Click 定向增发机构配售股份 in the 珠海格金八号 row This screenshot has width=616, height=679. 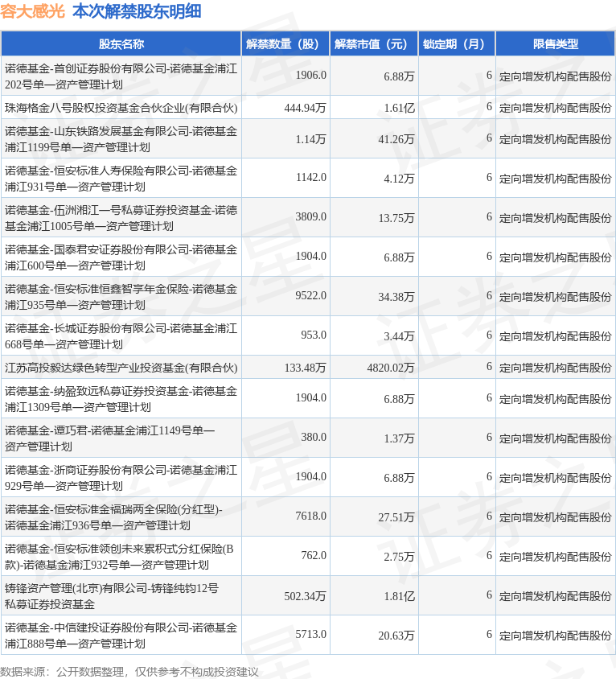coord(555,108)
